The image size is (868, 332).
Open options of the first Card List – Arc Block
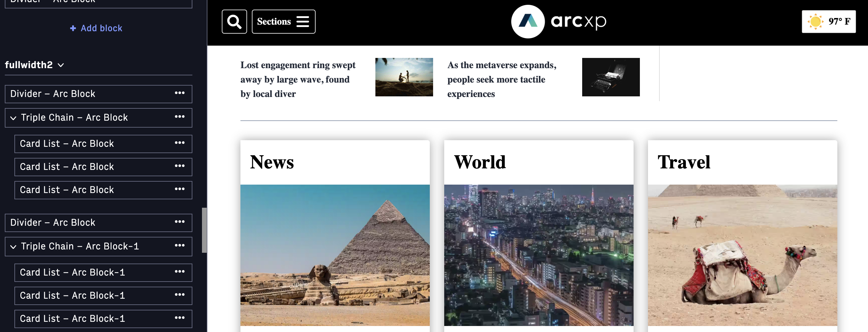(180, 143)
